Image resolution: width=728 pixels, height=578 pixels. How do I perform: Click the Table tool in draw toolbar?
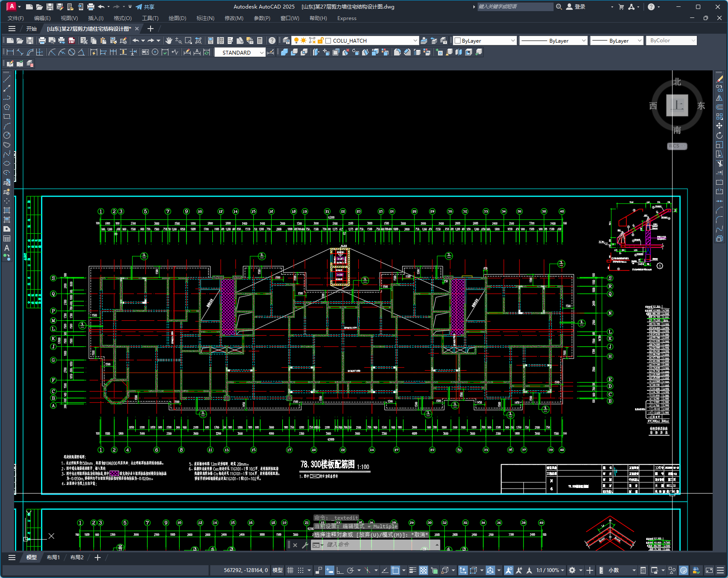click(x=7, y=238)
